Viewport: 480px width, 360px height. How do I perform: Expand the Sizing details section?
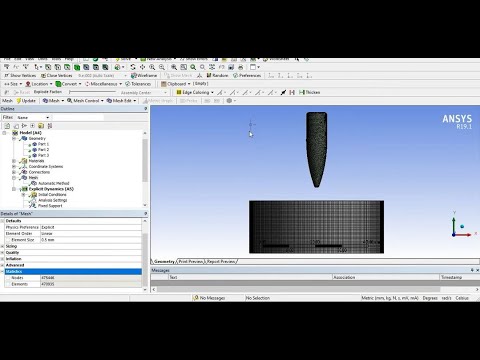(3, 246)
